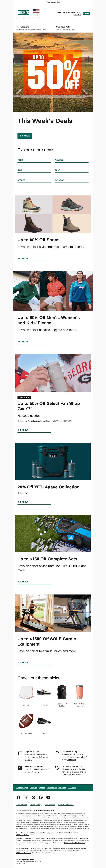Screen dimensions: 106x868
Task: Select Fan Shop in the green footer menu
Action: click(62, 787)
